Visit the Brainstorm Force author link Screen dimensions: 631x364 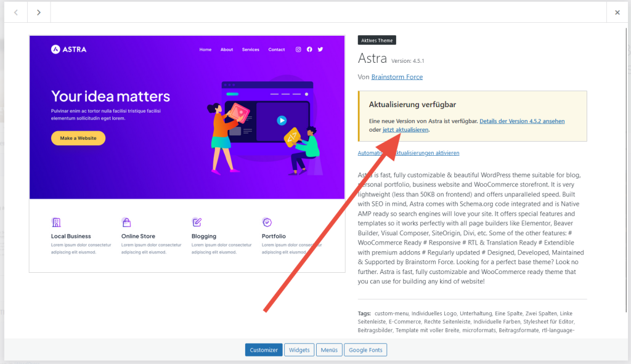(397, 76)
